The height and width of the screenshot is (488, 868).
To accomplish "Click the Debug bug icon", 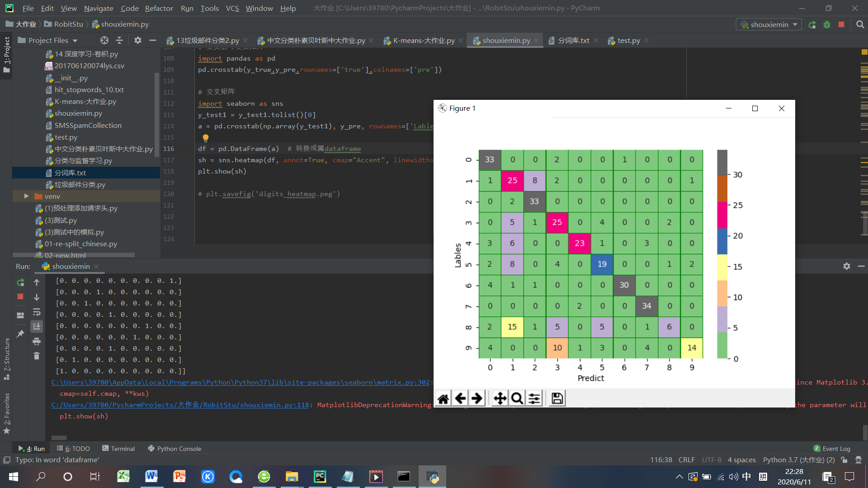I will click(x=827, y=24).
